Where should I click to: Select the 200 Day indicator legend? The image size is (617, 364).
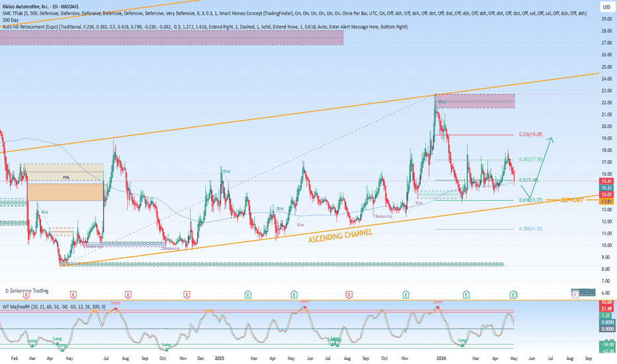click(x=11, y=20)
